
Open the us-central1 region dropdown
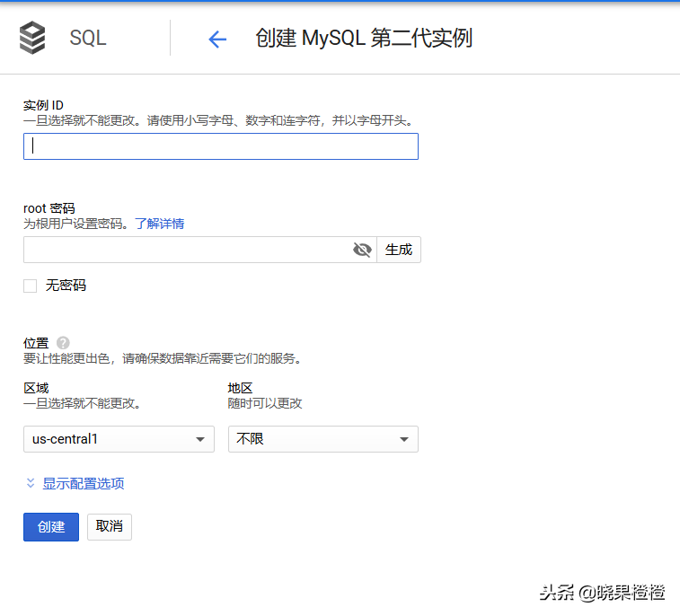[x=119, y=439]
